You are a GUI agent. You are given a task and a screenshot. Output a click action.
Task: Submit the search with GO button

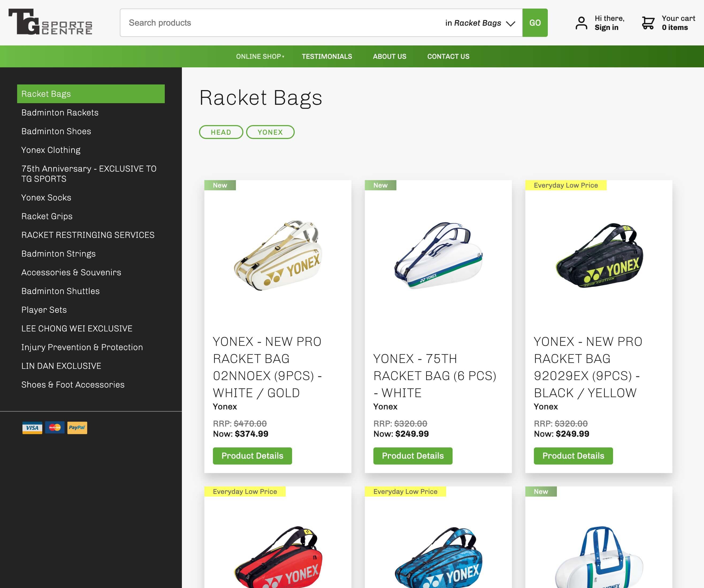(x=535, y=23)
